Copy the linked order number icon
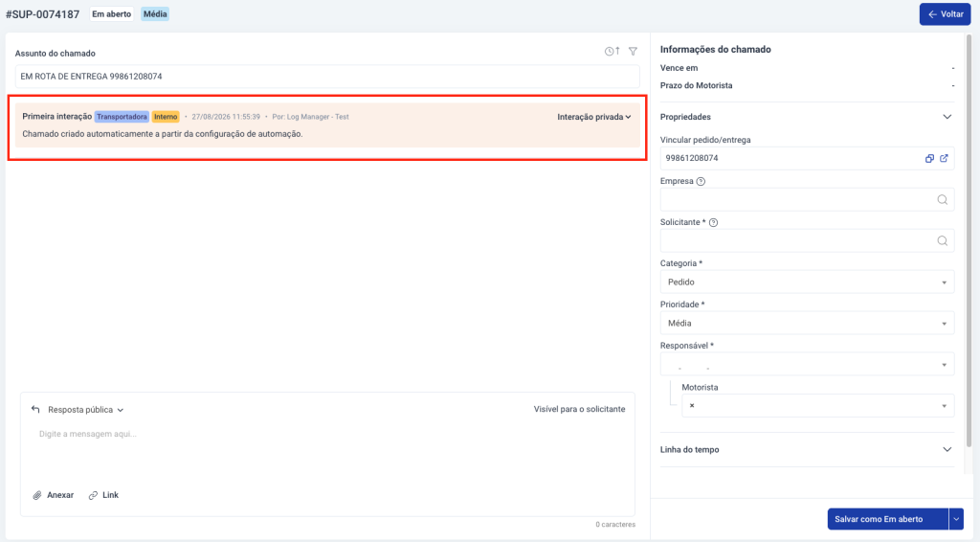This screenshot has width=980, height=542. coord(929,158)
